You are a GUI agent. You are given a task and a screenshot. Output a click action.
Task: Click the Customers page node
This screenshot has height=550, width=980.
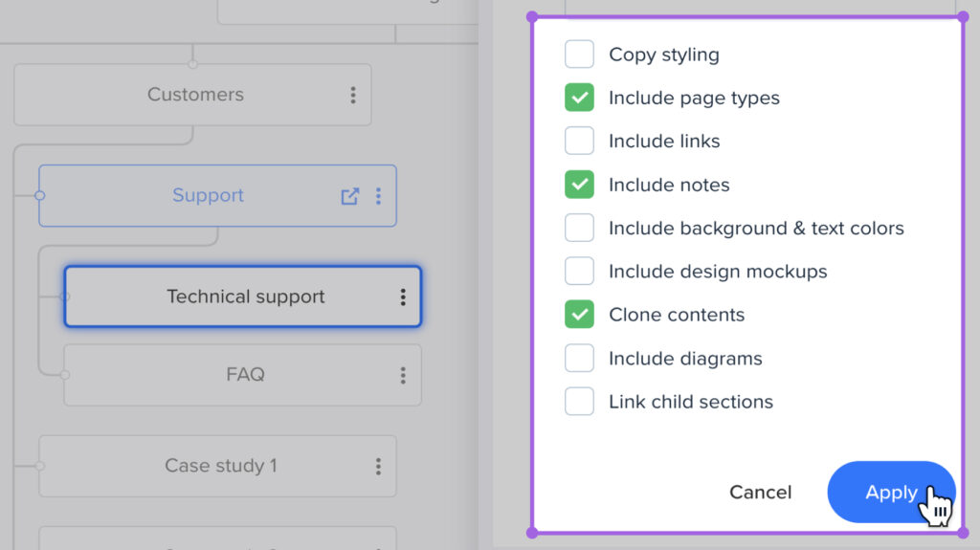(x=195, y=96)
